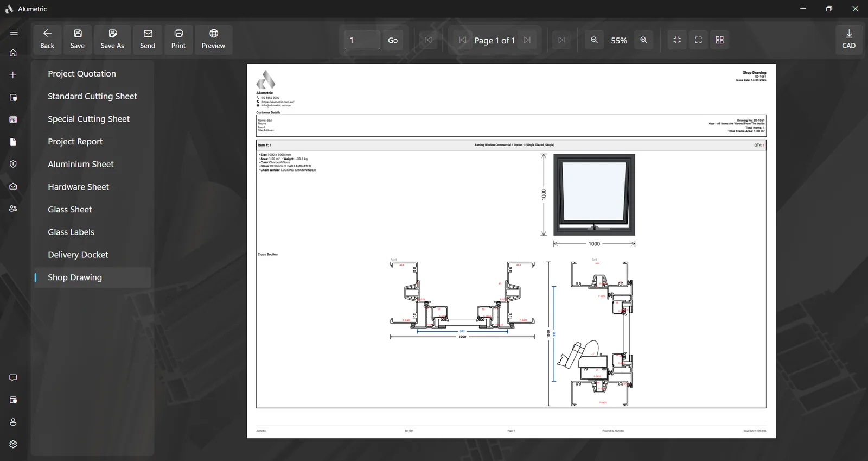Screen dimensions: 868x461
Task: Open the hamburger navigation menu
Action: (x=14, y=33)
